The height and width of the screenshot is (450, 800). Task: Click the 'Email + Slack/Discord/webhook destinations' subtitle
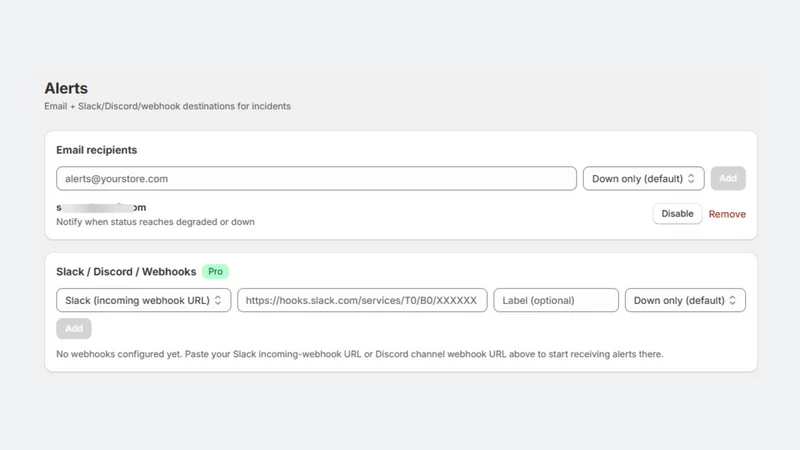pyautogui.click(x=167, y=106)
